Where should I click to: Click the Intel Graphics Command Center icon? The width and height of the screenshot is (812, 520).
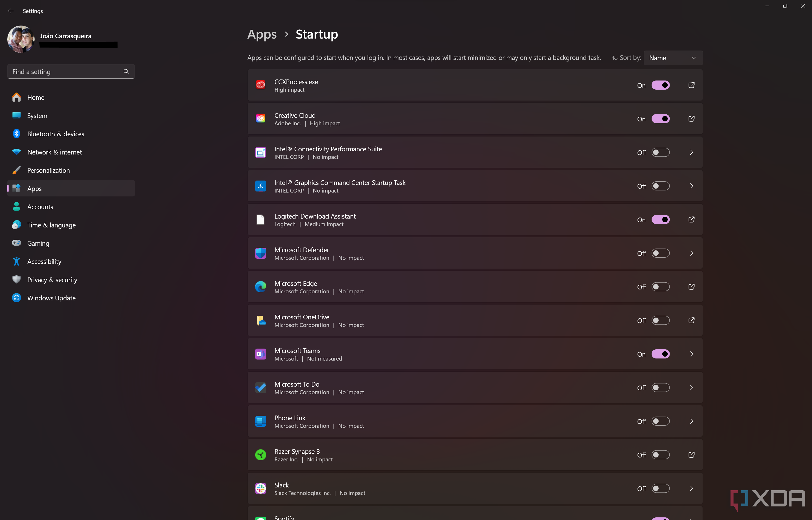(261, 185)
